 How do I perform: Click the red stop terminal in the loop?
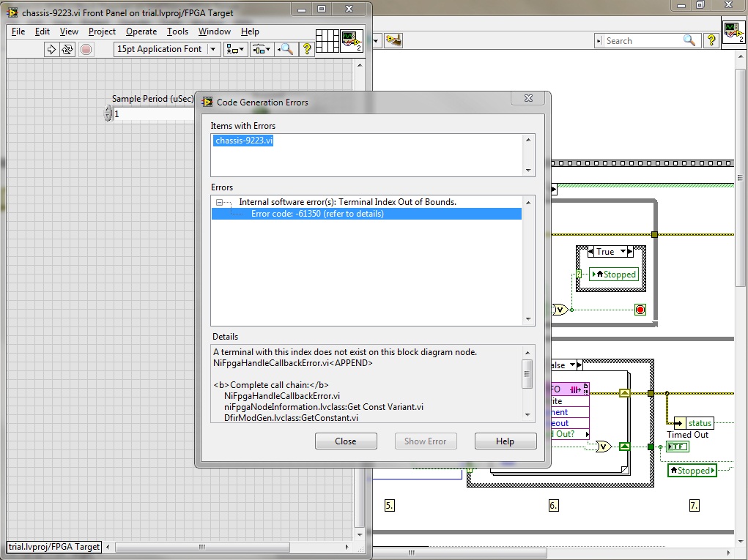640,310
